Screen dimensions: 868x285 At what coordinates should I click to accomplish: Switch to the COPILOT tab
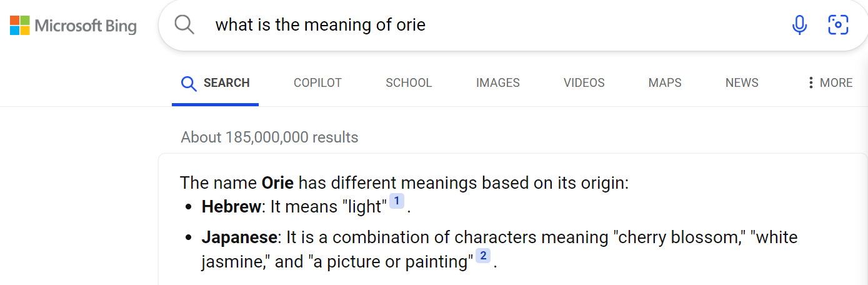317,82
